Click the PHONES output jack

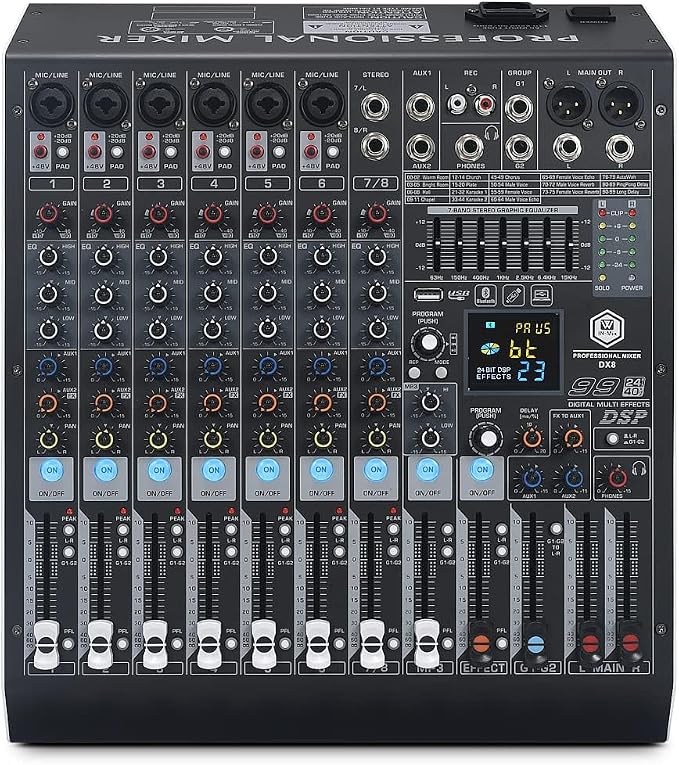[x=469, y=146]
